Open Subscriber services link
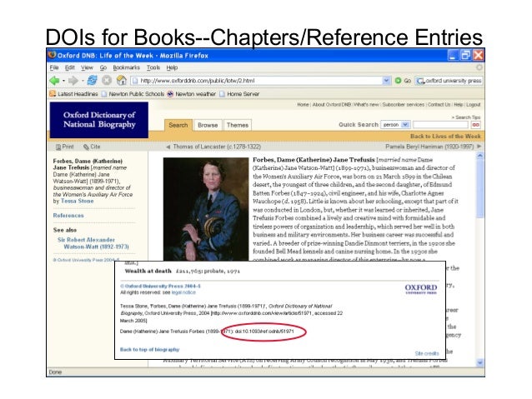 (403, 105)
